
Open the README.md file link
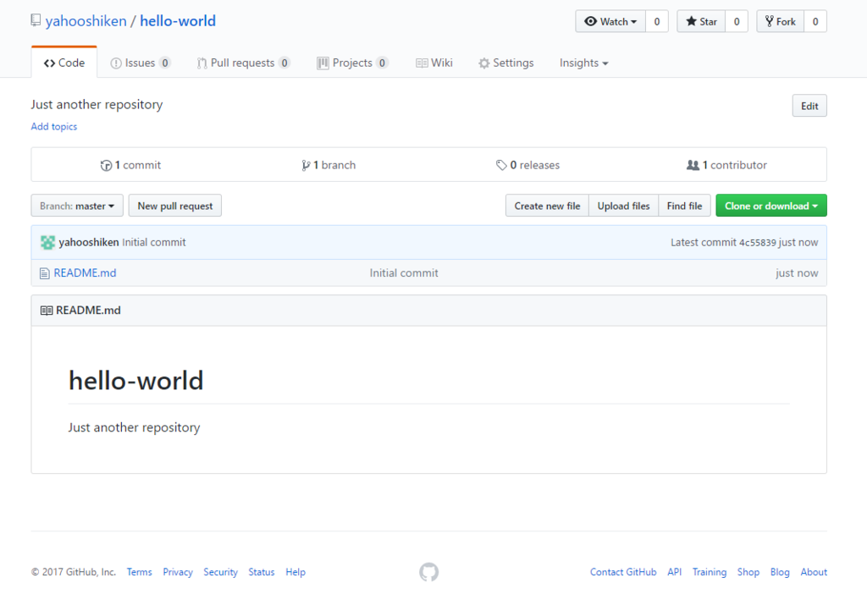(85, 273)
